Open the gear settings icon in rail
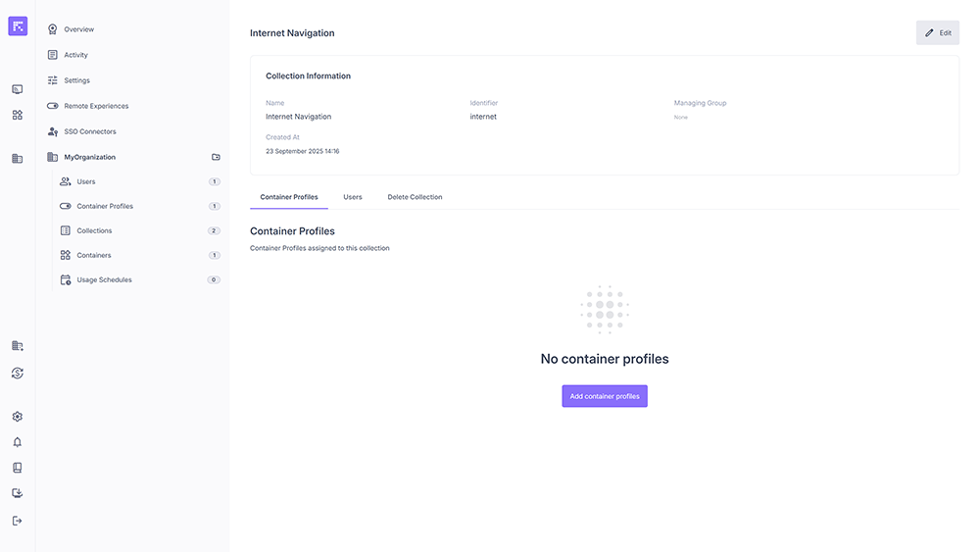The image size is (980, 552). click(x=17, y=417)
